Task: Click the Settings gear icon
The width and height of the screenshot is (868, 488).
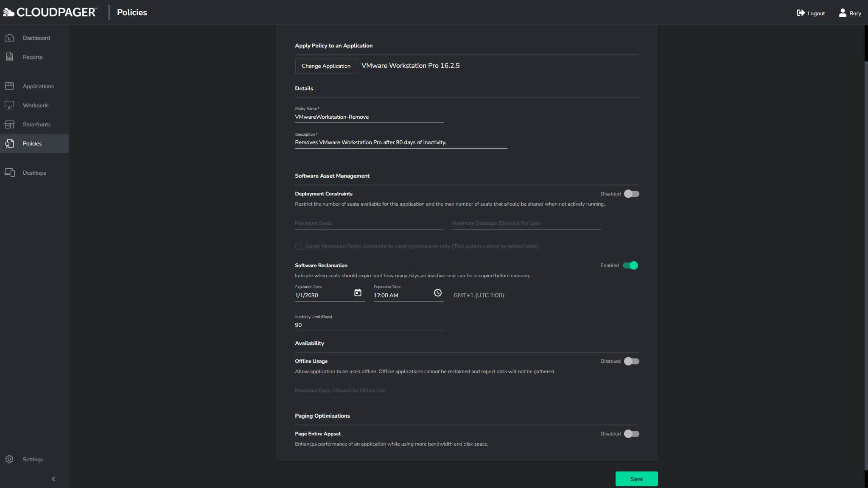Action: coord(9,459)
